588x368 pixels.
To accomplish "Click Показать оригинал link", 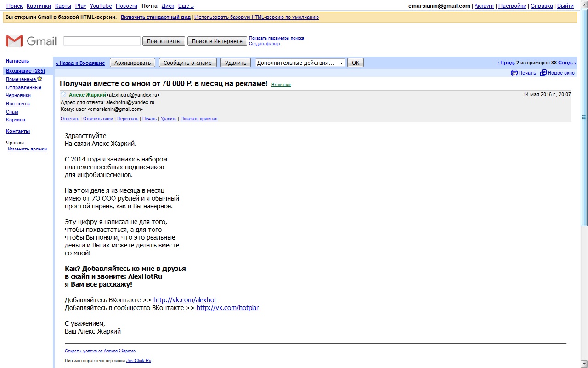I will point(199,119).
